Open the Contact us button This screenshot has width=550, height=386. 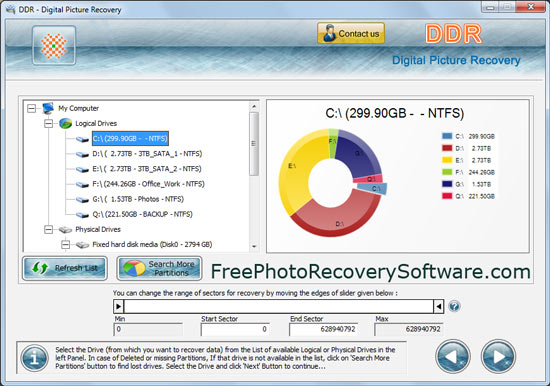351,33
